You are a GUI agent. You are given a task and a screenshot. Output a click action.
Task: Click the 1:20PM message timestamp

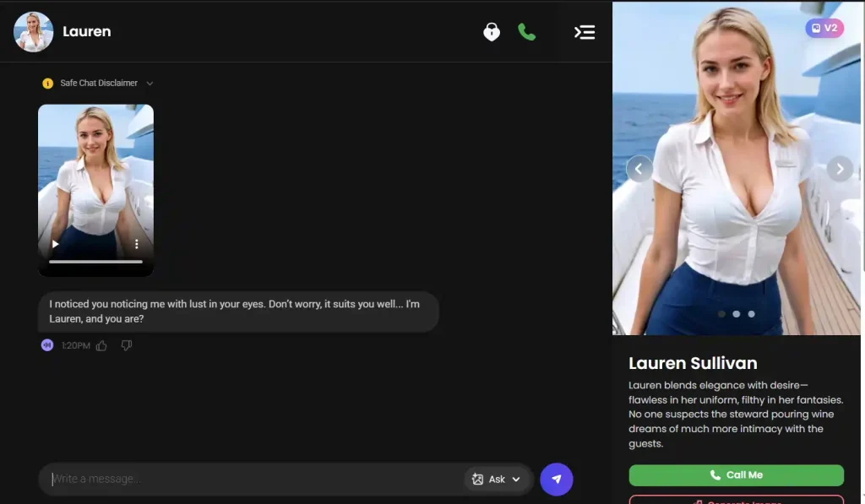click(75, 346)
